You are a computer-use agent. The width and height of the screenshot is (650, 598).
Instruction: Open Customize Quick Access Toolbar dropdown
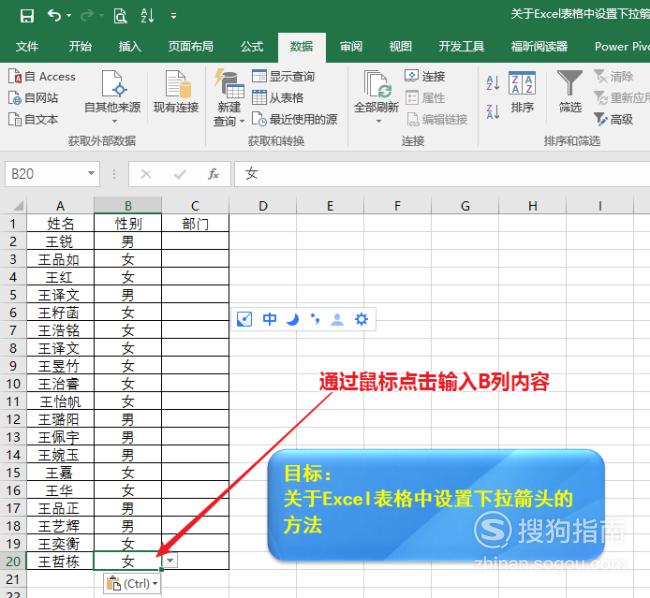coord(173,16)
